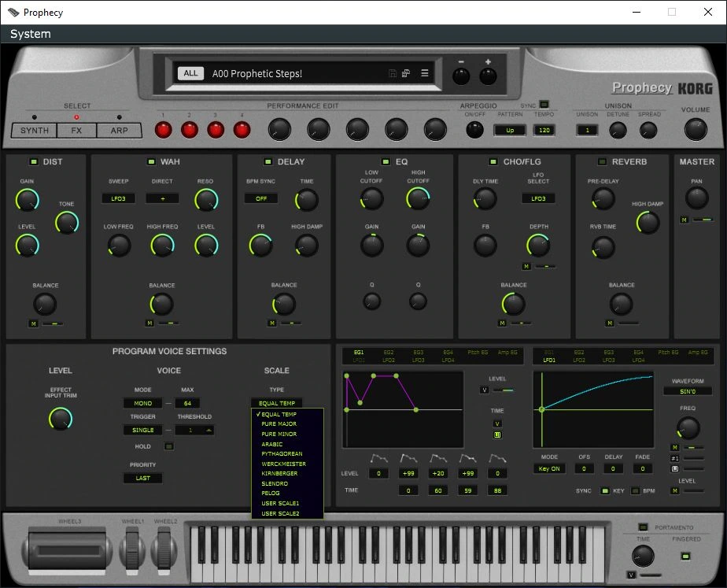This screenshot has width=727, height=588.
Task: Select WERCKMEISTER from scale list
Action: (287, 464)
